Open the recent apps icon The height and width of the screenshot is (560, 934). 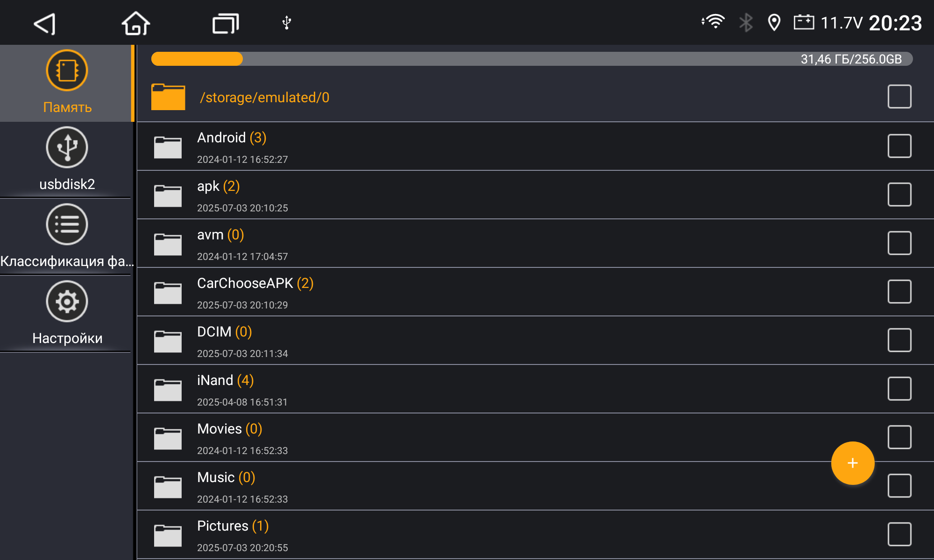coord(226,23)
